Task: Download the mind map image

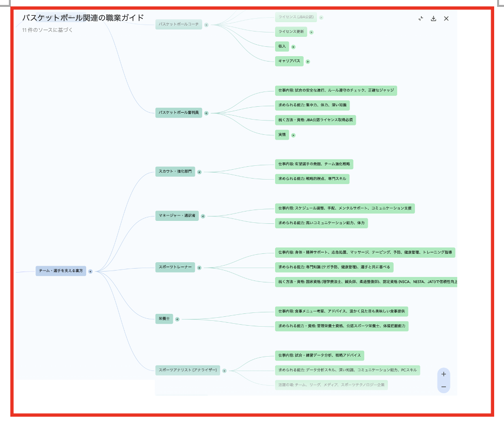Action: pyautogui.click(x=433, y=19)
